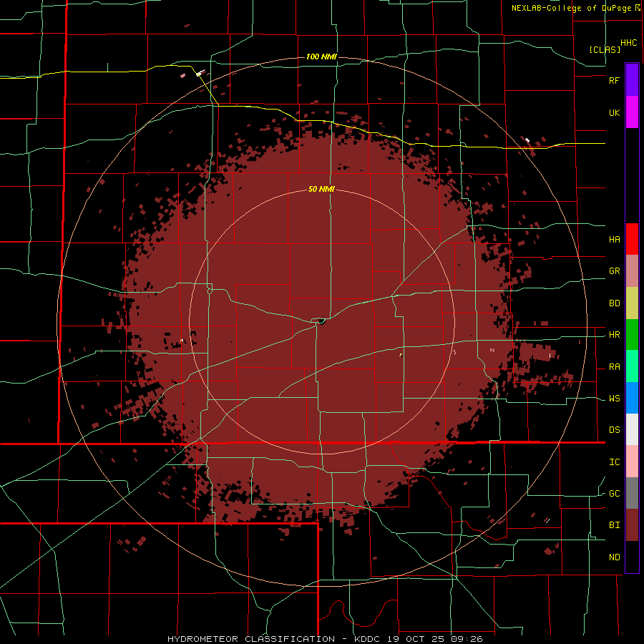
Task: Click the "100 NMI" range ring label
Action: [321, 57]
